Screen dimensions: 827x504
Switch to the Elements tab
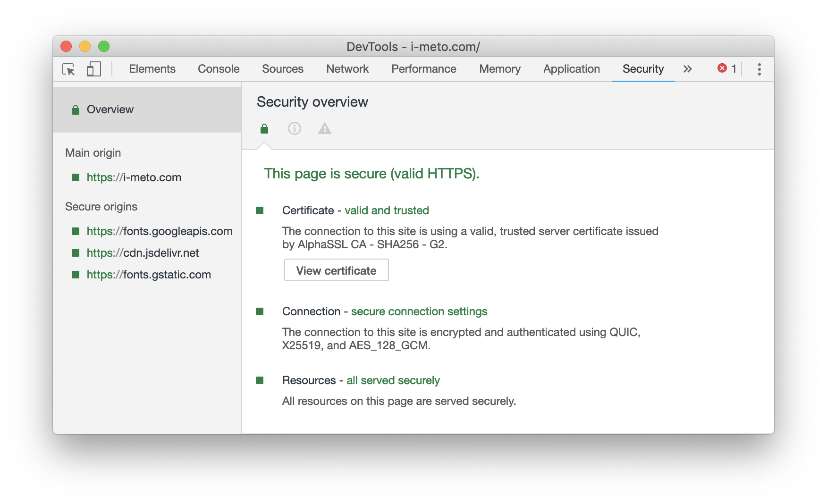(x=152, y=69)
